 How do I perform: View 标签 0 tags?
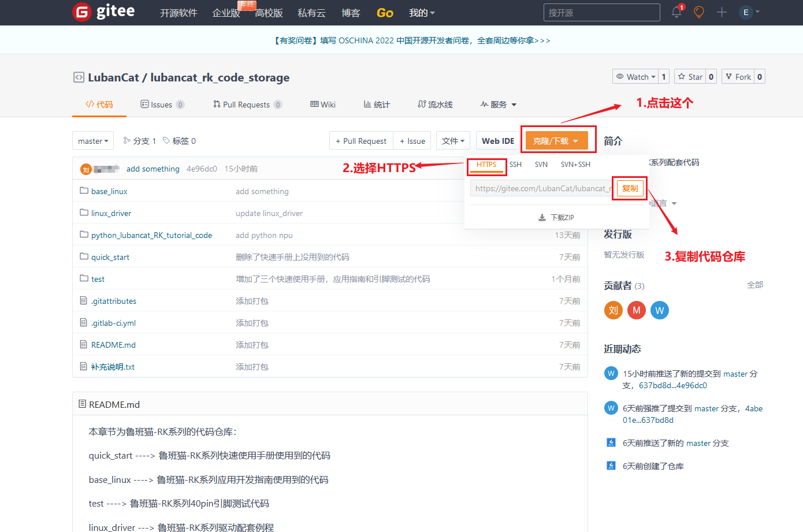(179, 141)
